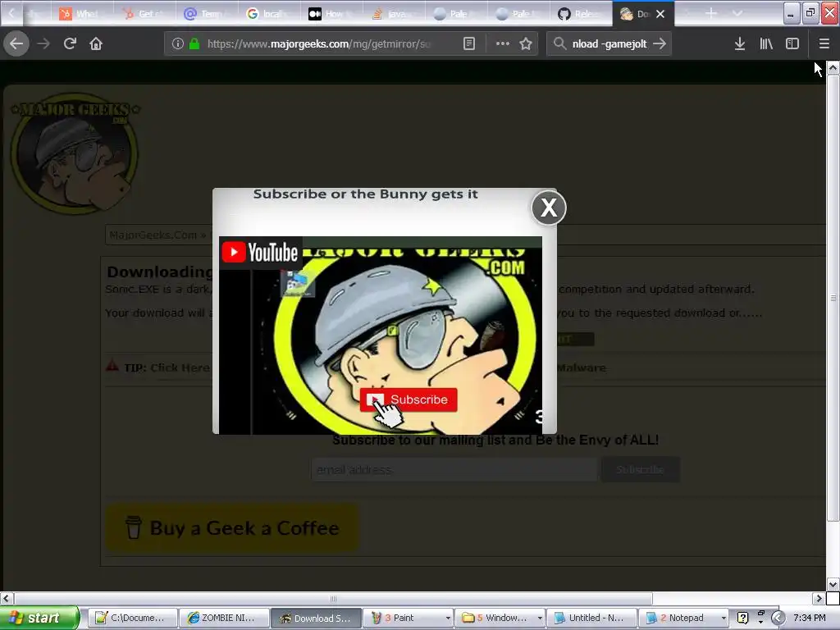Expand the list all tabs dropdown
The image size is (840, 630).
(x=737, y=13)
